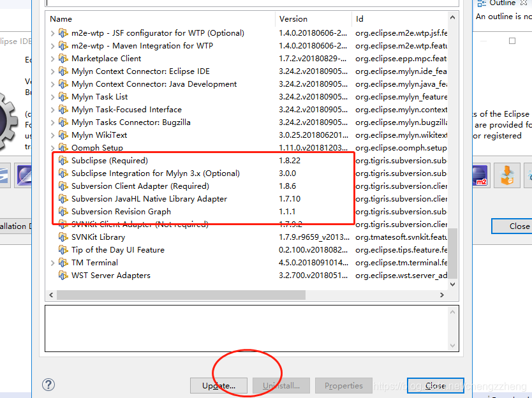Click horizontal scrollbar right arrow
The height and width of the screenshot is (398, 532).
(x=442, y=295)
